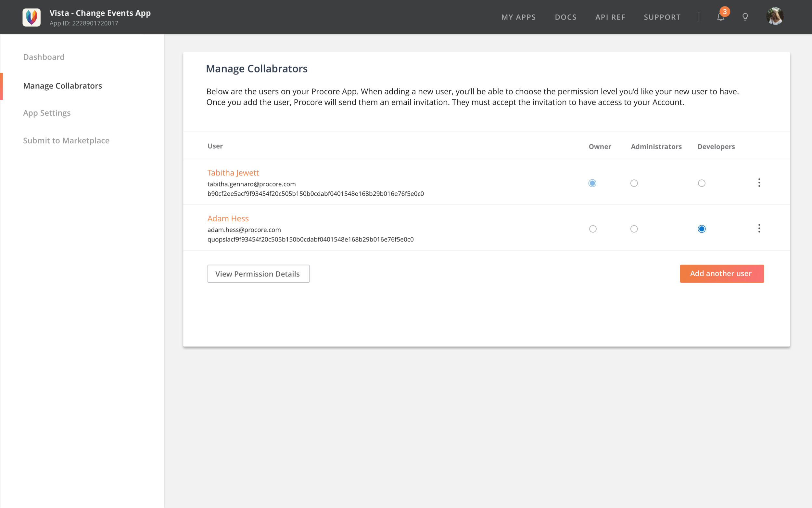
Task: Open more options for Tabitha Jewett
Action: (759, 183)
